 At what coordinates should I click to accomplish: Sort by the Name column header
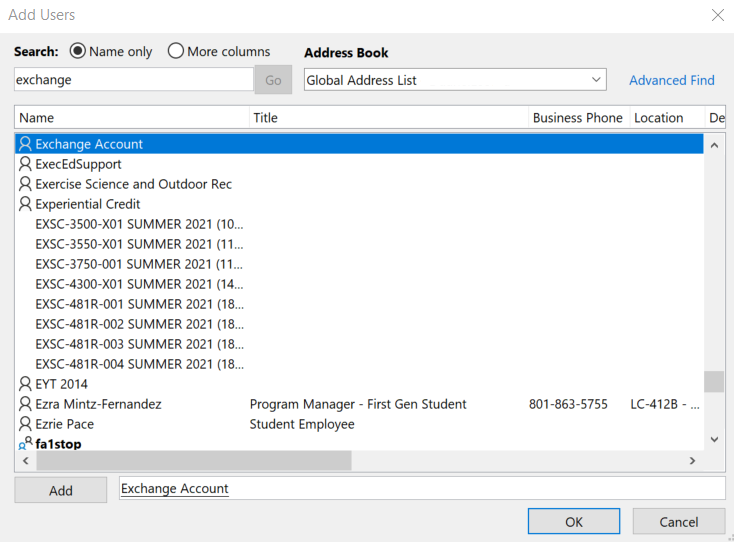132,118
